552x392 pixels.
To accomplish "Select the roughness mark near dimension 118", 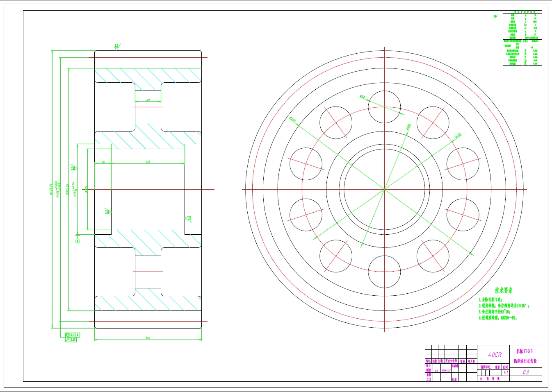I will click(x=74, y=168).
